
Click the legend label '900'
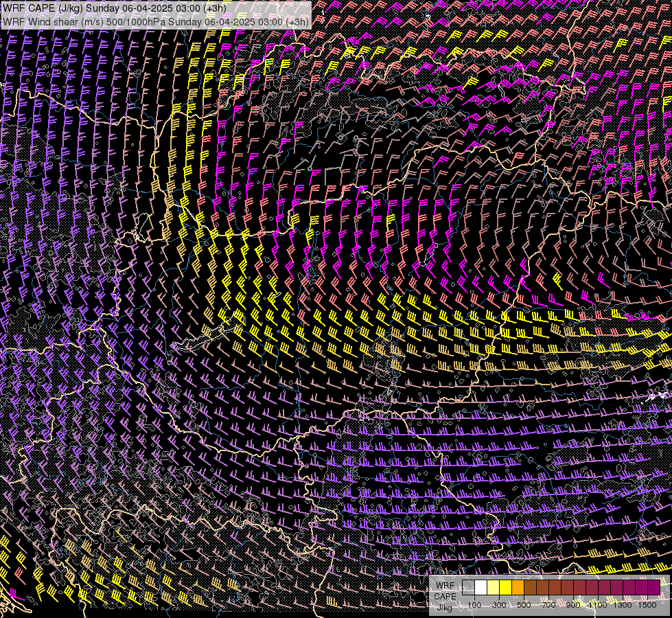[x=573, y=605]
